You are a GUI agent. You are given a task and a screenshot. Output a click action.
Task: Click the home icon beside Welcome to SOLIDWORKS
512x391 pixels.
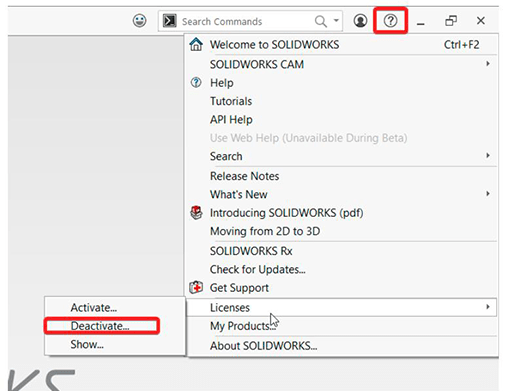click(196, 44)
